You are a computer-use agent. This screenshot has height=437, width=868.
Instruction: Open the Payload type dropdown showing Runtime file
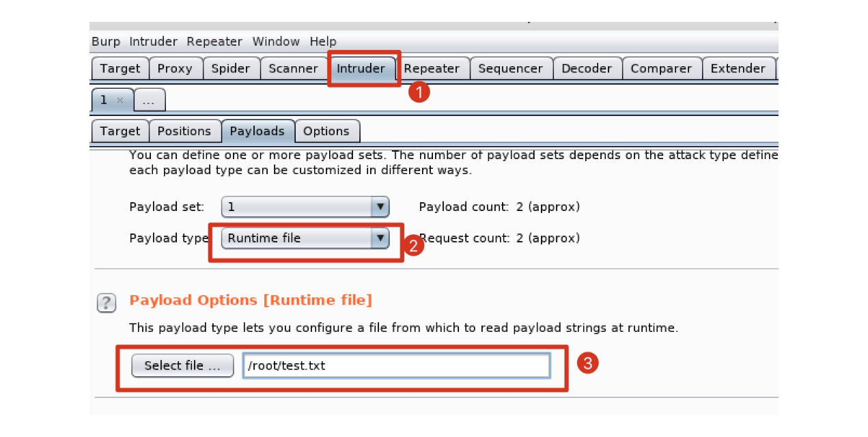pos(305,238)
